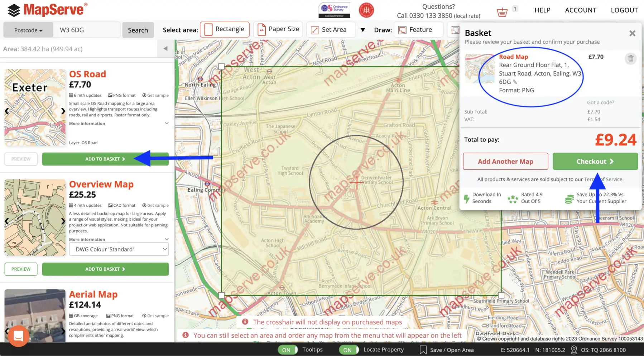The image size is (644, 356).
Task: Click the Search button
Action: [138, 30]
